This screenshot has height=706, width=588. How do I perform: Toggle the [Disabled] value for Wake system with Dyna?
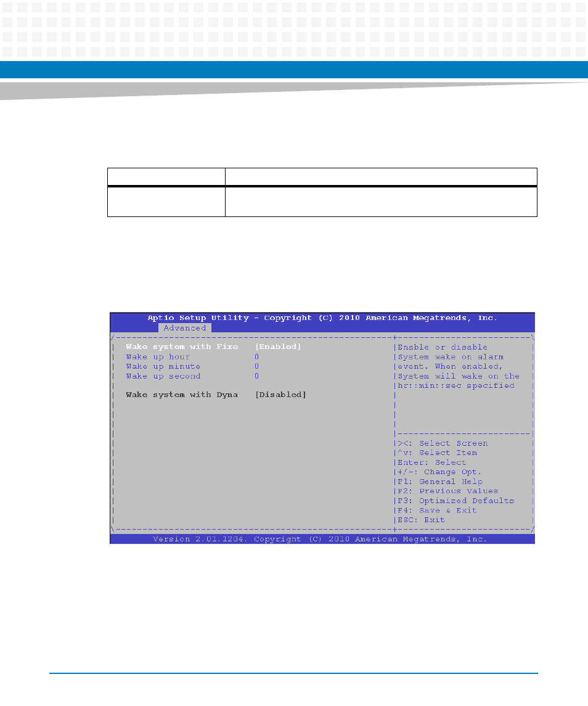pos(280,395)
